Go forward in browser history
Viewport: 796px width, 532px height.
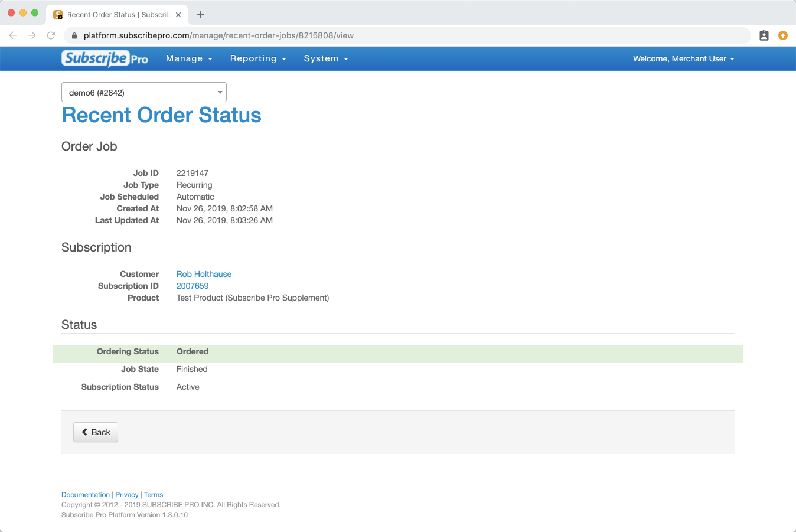32,35
